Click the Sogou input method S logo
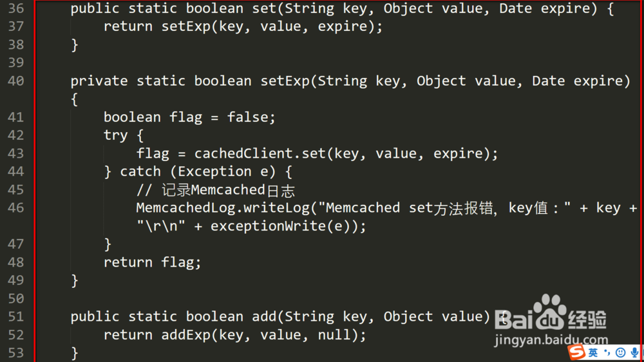This screenshot has width=644, height=362. click(x=576, y=352)
